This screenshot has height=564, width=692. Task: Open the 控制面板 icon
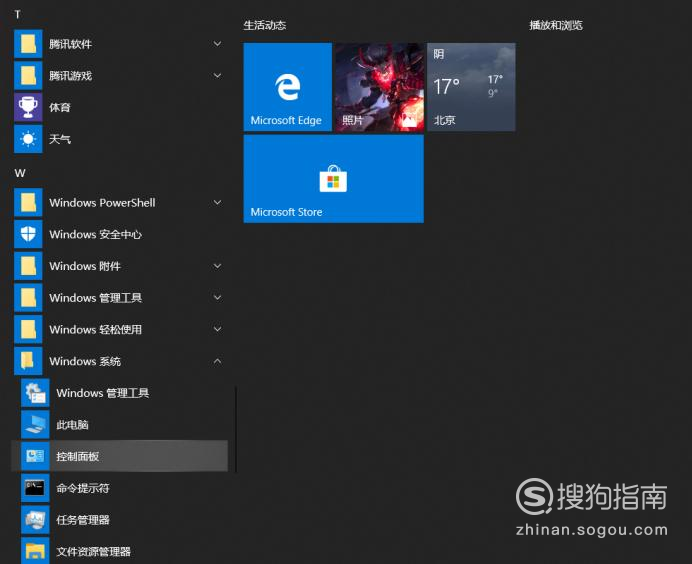(x=35, y=456)
